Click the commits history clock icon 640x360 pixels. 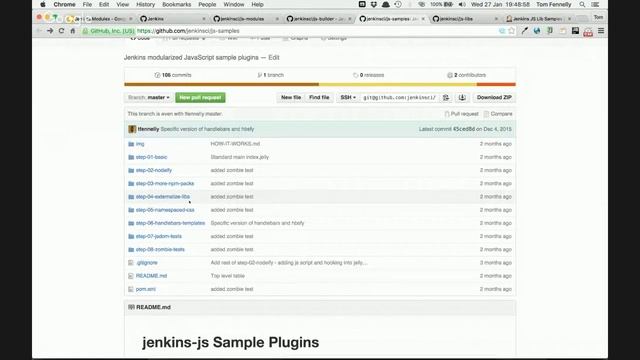click(157, 75)
